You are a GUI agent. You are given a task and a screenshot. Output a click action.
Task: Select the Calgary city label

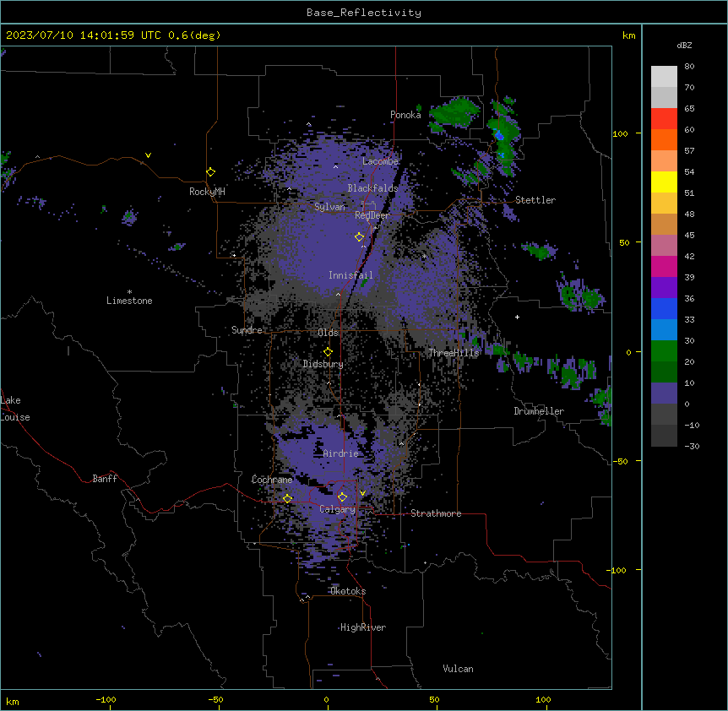pyautogui.click(x=337, y=509)
